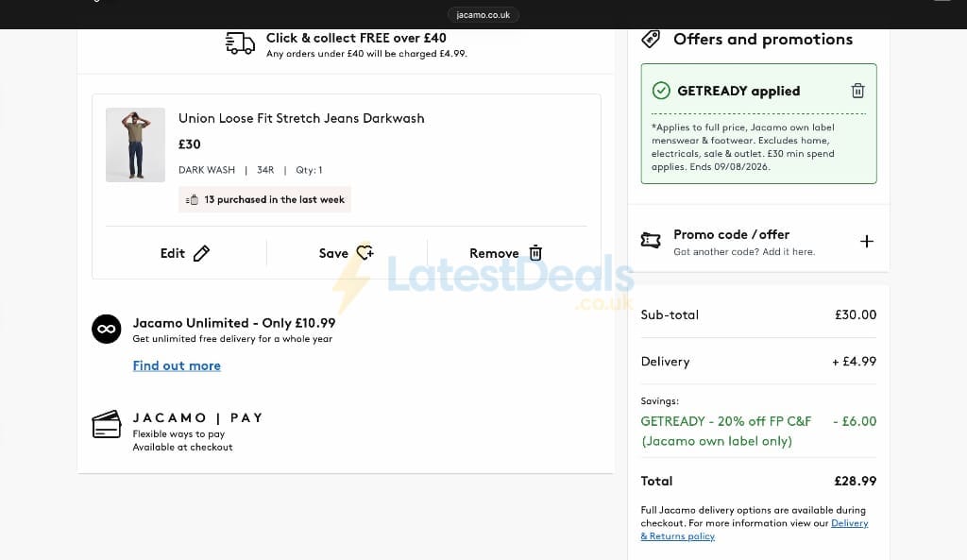Remove the jeans from bag
The width and height of the screenshot is (967, 560).
(x=506, y=253)
